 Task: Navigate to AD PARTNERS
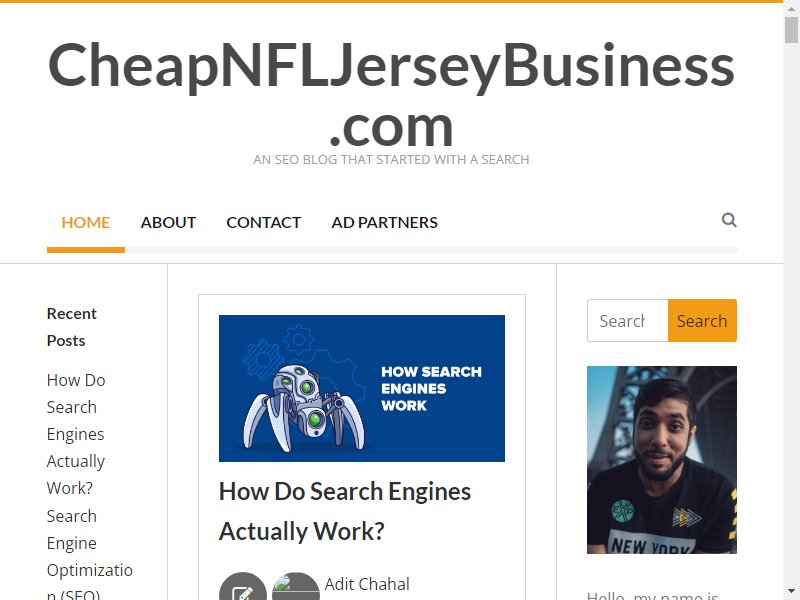[x=385, y=222]
